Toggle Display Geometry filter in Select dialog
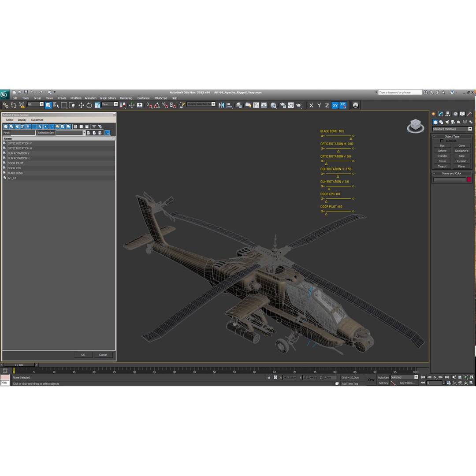 pyautogui.click(x=6, y=126)
